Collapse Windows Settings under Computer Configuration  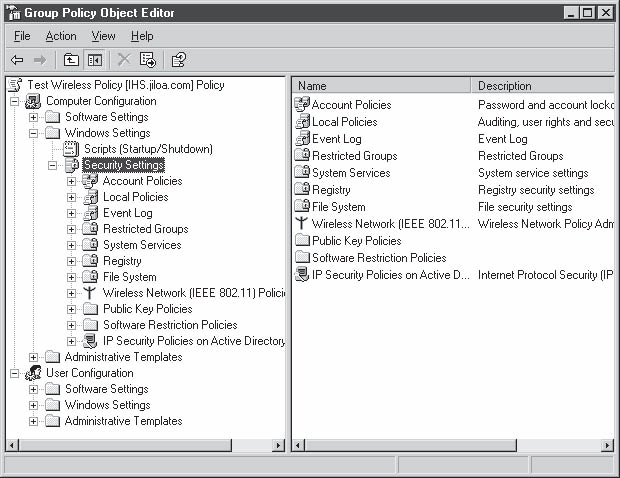pyautogui.click(x=34, y=133)
